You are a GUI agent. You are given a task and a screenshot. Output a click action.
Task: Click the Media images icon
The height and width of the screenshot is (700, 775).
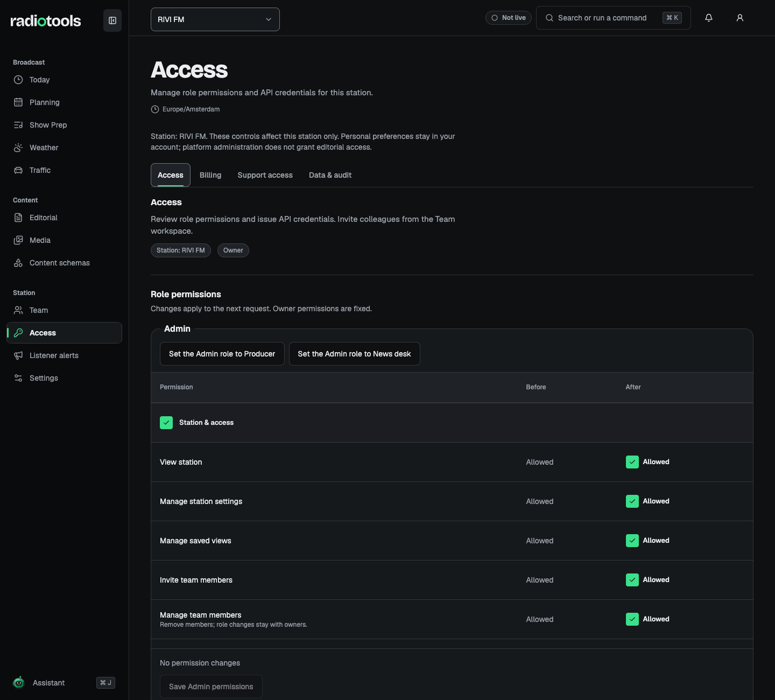18,240
